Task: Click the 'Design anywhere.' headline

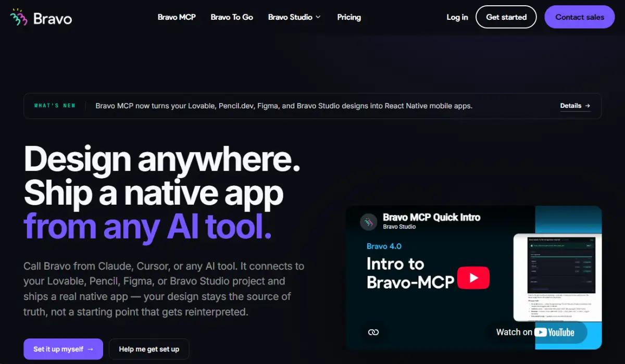Action: (x=162, y=160)
